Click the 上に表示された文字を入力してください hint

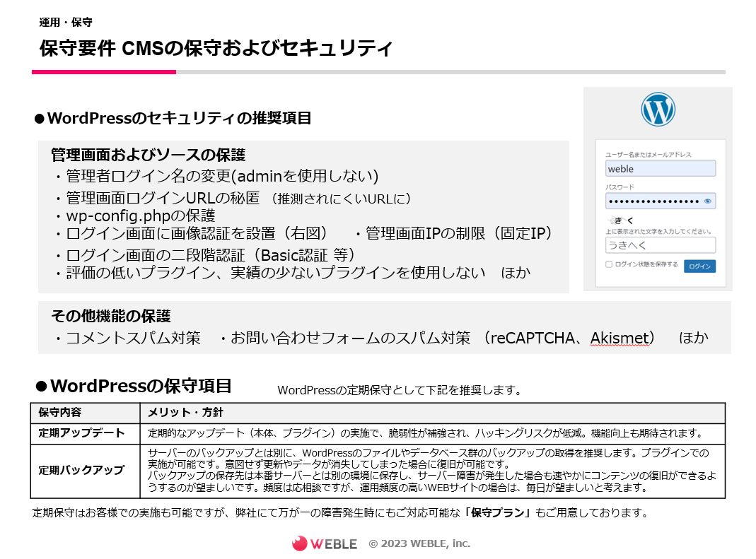click(658, 231)
